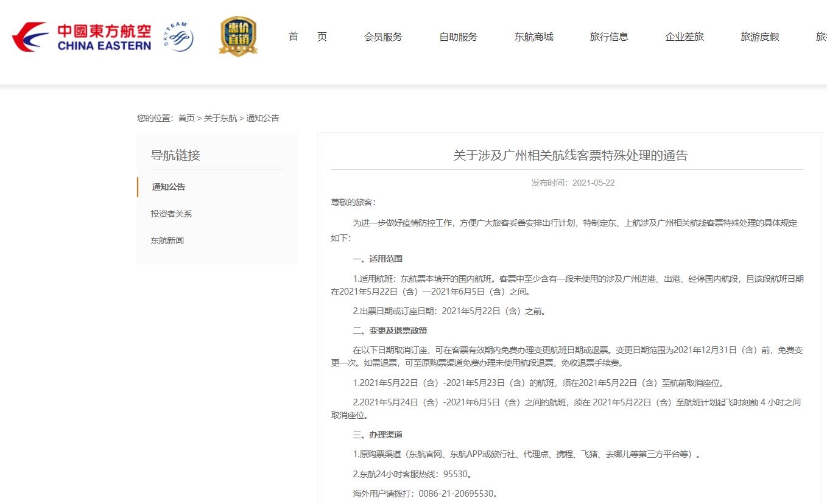Screen dimensions: 827x504
Task: Click the heading 二、变更及退票政策
Action: coord(390,331)
